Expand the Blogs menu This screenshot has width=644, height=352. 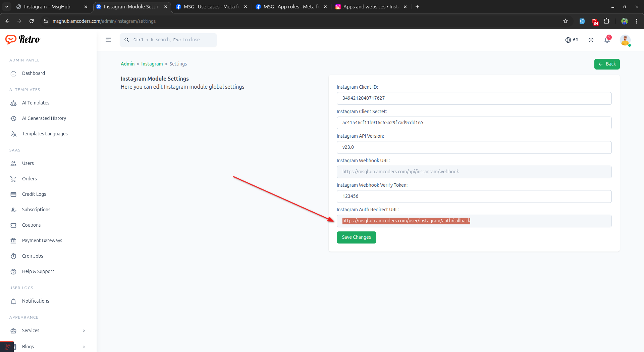click(28, 347)
